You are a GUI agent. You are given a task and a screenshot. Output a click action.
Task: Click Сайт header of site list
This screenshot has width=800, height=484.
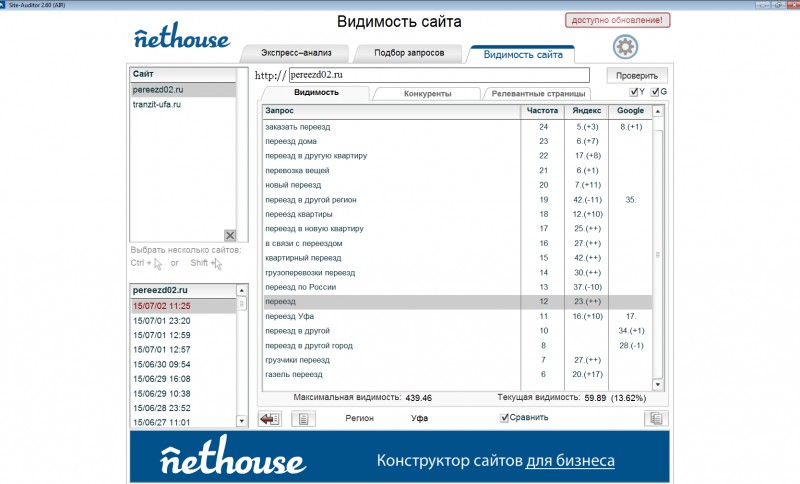(183, 74)
